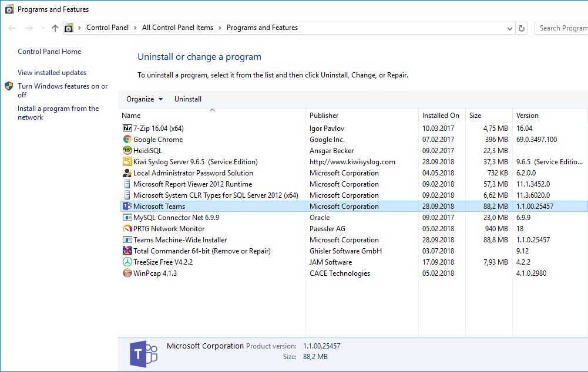Click the shield icon beside Windows features

(x=9, y=86)
